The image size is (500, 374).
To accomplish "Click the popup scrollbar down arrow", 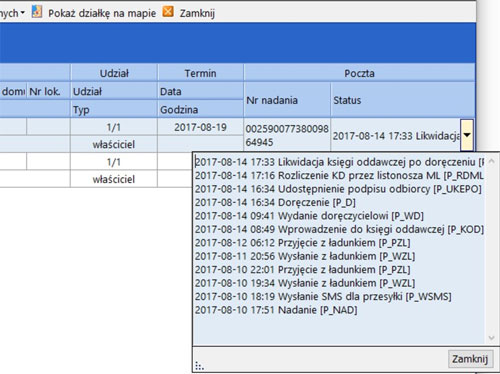I will click(x=491, y=338).
